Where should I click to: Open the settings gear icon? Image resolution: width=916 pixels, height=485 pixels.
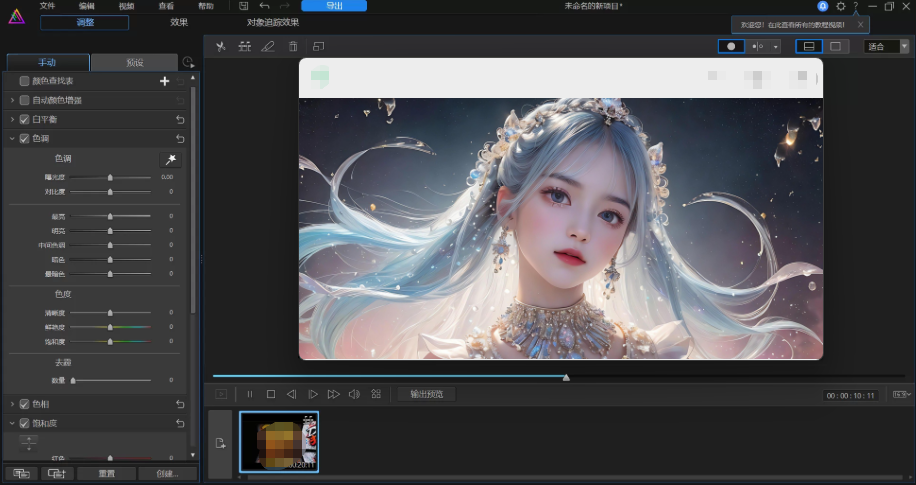pyautogui.click(x=840, y=6)
